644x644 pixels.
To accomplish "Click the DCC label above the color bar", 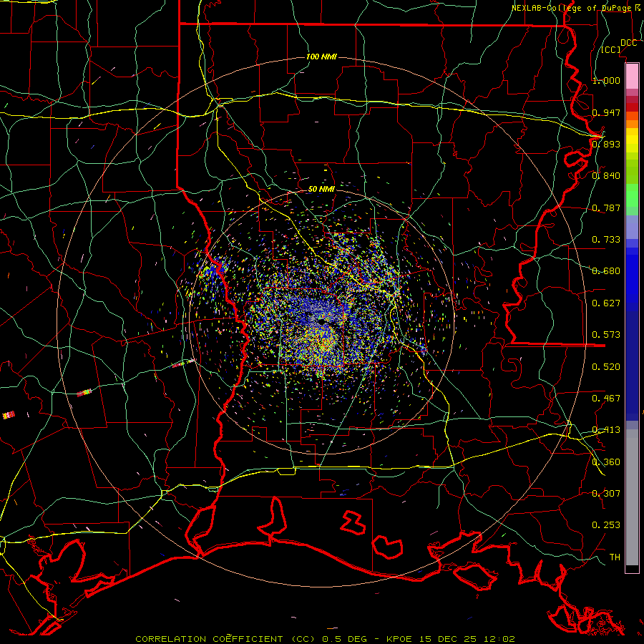I will 628,43.
